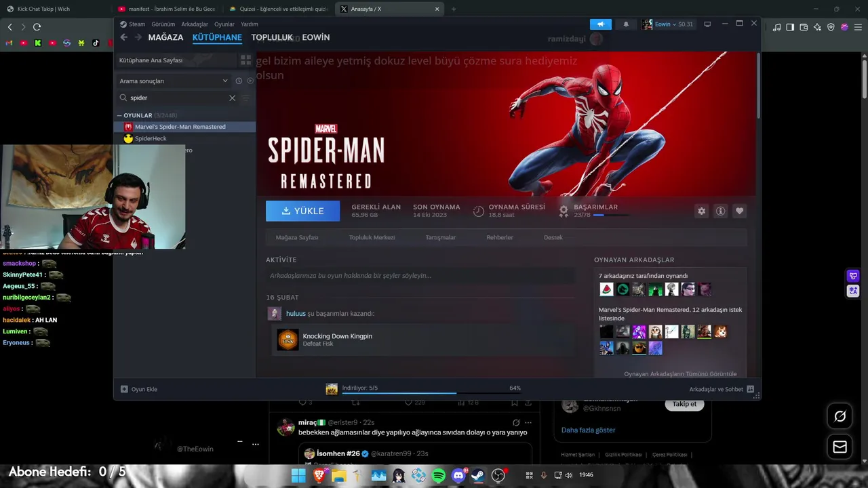Click Oyun Ekle button
The height and width of the screenshot is (488, 868).
[139, 389]
